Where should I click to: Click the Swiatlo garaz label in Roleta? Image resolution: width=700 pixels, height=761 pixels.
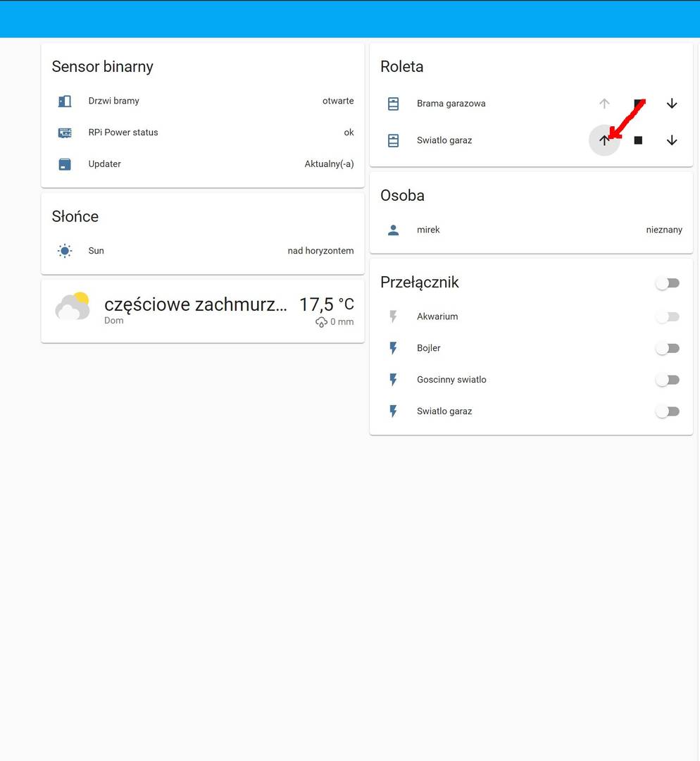tap(444, 140)
